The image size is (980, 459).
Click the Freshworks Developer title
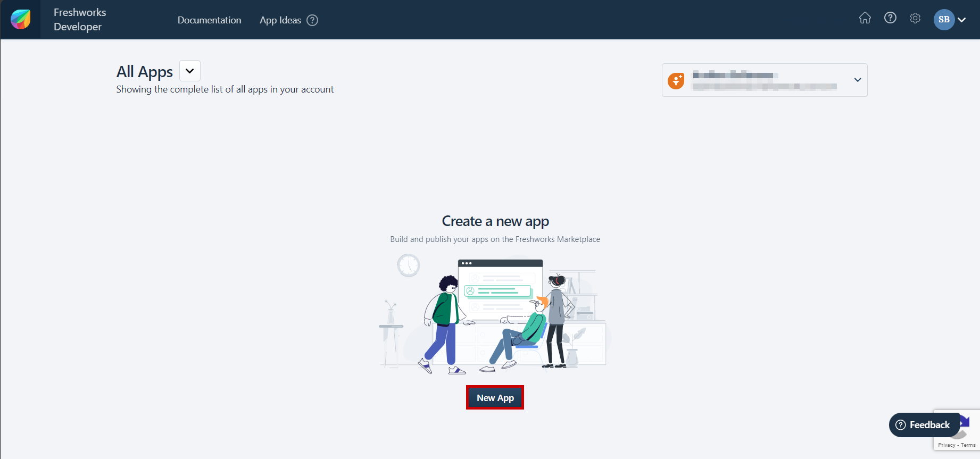pos(80,19)
